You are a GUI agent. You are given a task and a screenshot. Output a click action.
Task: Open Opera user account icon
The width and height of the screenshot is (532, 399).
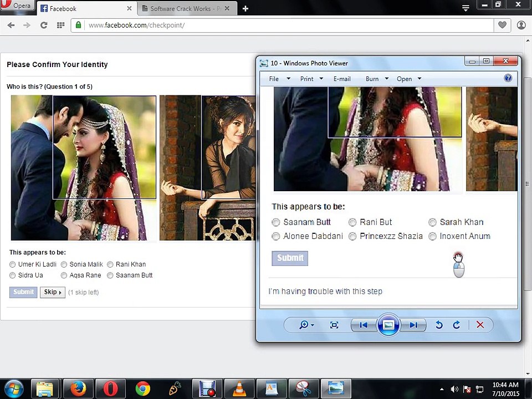(x=521, y=25)
